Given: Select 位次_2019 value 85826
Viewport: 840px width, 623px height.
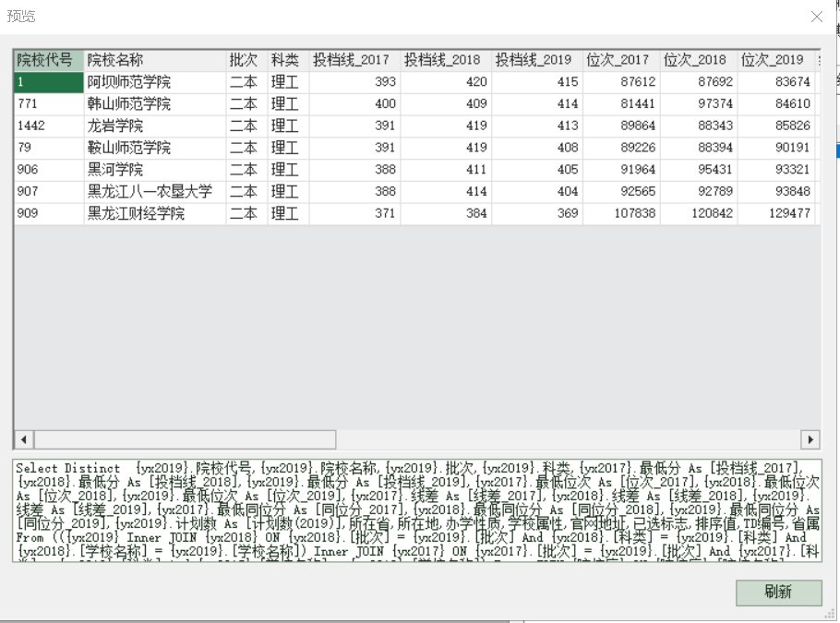Looking at the screenshot, I should tap(775, 126).
